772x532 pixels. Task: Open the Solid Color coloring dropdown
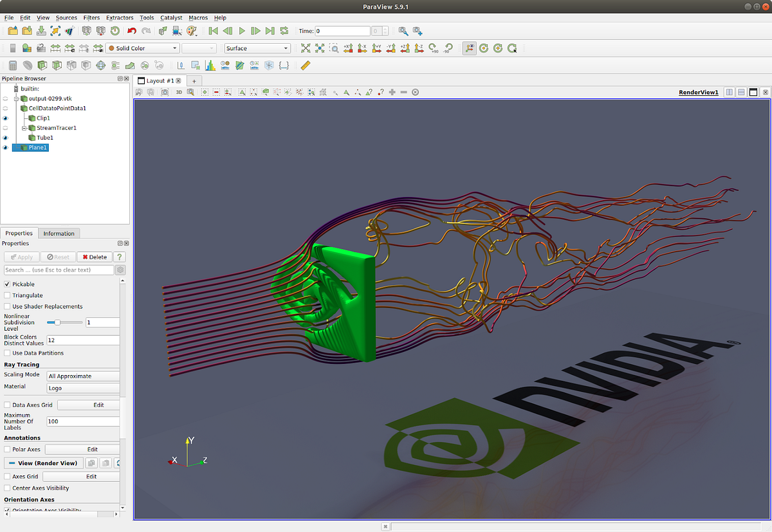pos(142,48)
